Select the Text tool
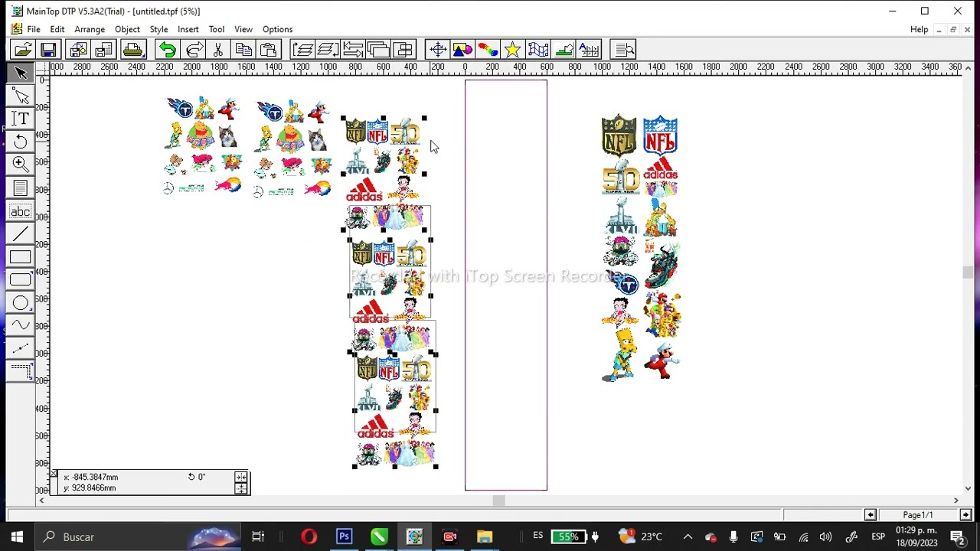The image size is (980, 551). tap(21, 119)
